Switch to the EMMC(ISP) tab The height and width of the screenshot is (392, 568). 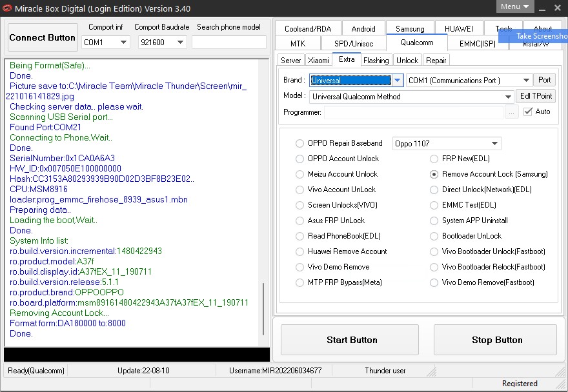coord(478,43)
